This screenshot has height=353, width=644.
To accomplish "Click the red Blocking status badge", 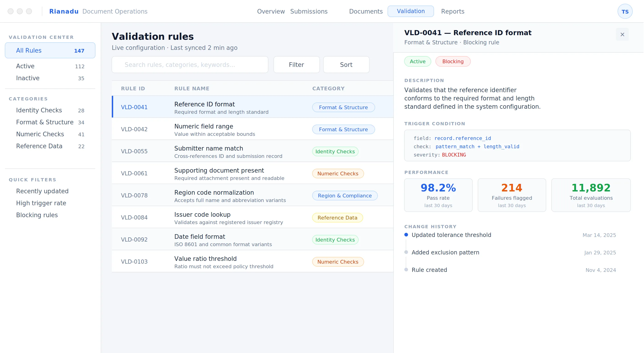I will point(453,61).
